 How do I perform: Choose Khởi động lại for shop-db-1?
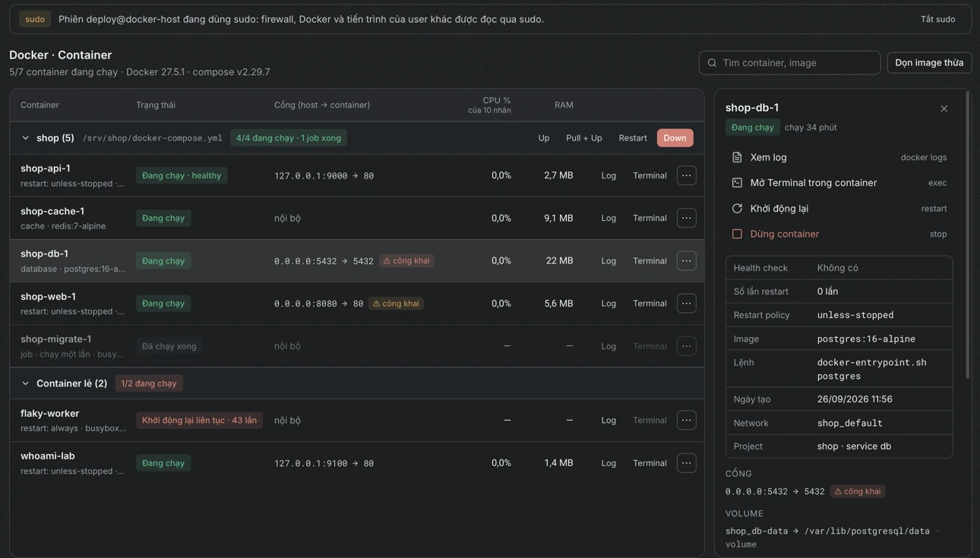click(x=839, y=208)
